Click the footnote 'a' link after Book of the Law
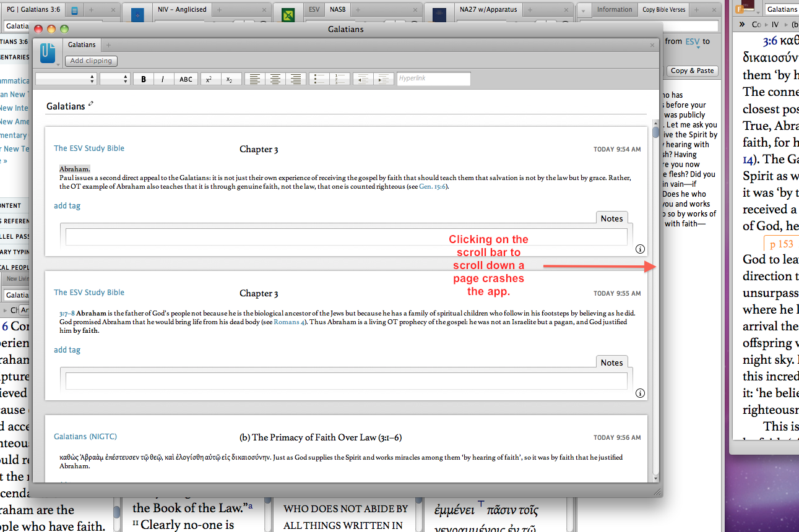This screenshot has height=532, width=799. point(250,505)
